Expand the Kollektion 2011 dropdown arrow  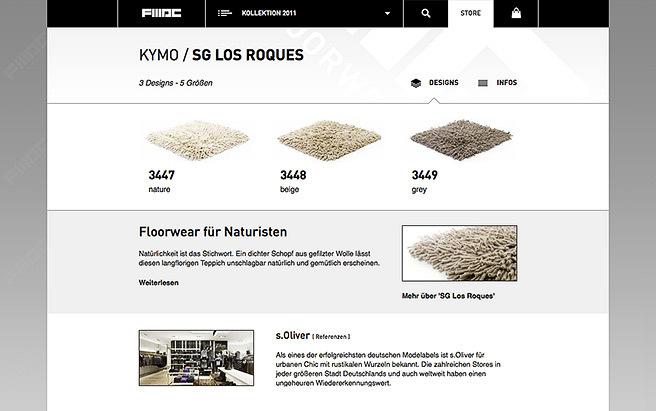pyautogui.click(x=387, y=13)
